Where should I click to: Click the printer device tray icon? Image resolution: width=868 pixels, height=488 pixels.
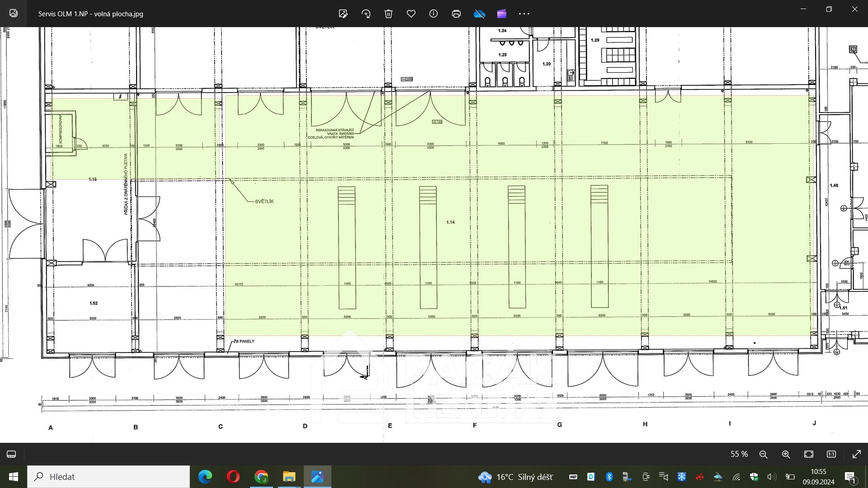(627, 477)
